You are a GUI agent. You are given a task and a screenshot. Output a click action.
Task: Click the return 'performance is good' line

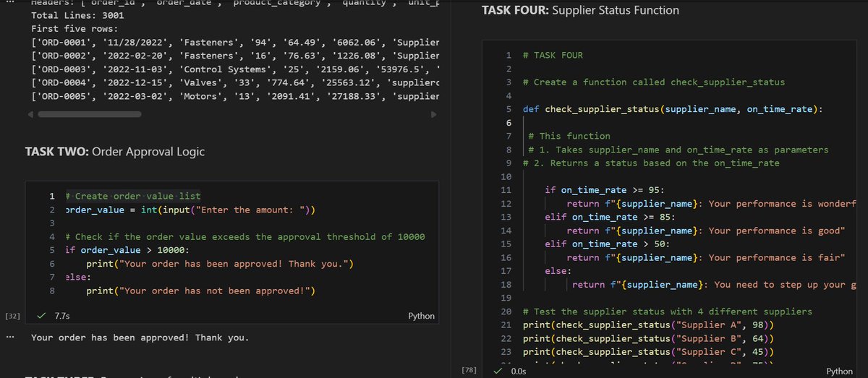click(706, 231)
